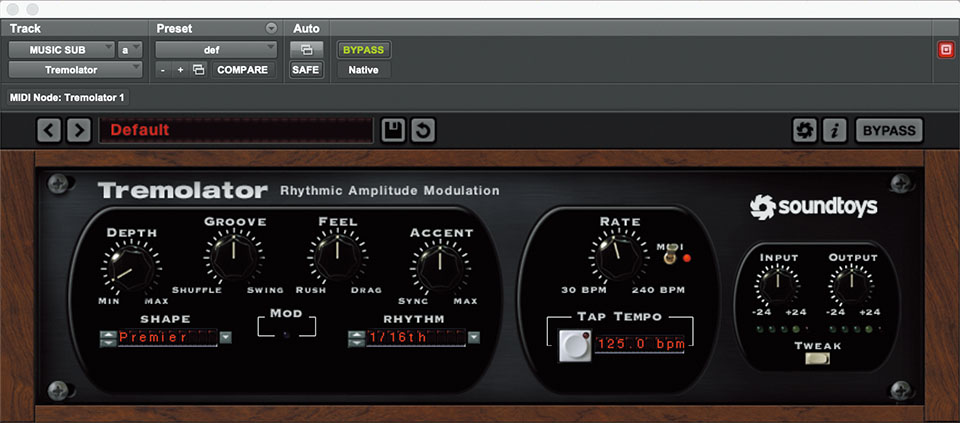Tap the white Tap Tempo pad

pyautogui.click(x=575, y=345)
